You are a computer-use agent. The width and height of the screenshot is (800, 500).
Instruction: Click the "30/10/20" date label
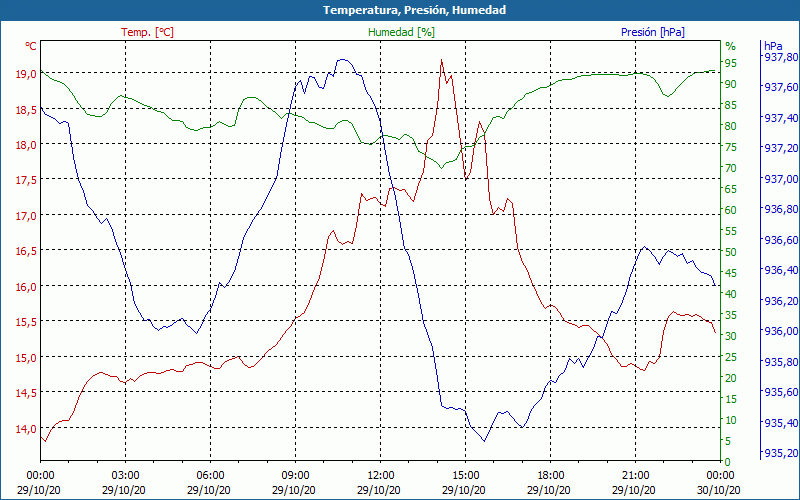point(718,490)
